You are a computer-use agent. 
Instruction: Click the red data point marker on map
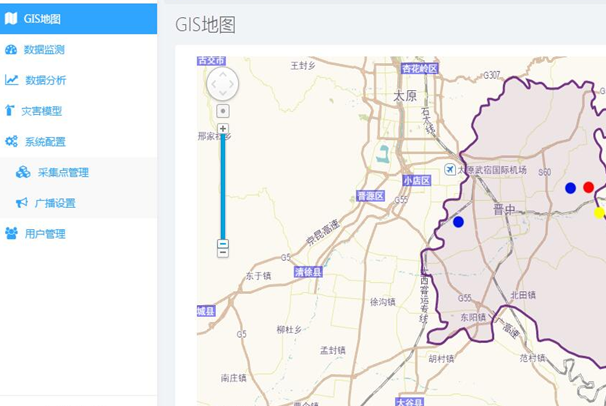coord(588,187)
